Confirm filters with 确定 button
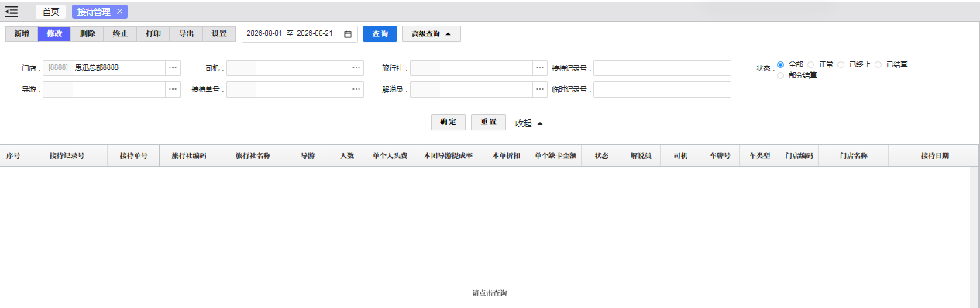Image resolution: width=980 pixels, height=308 pixels. pyautogui.click(x=448, y=123)
